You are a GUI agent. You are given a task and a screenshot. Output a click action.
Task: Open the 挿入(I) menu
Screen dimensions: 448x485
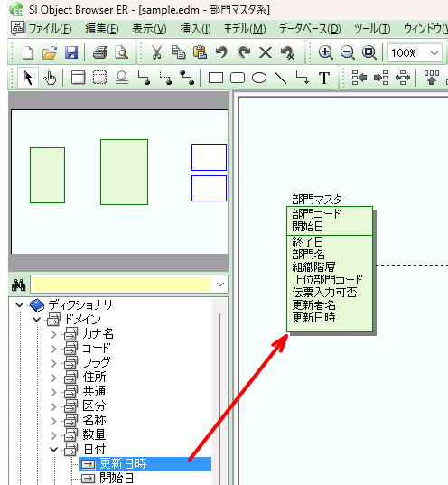pos(195,29)
